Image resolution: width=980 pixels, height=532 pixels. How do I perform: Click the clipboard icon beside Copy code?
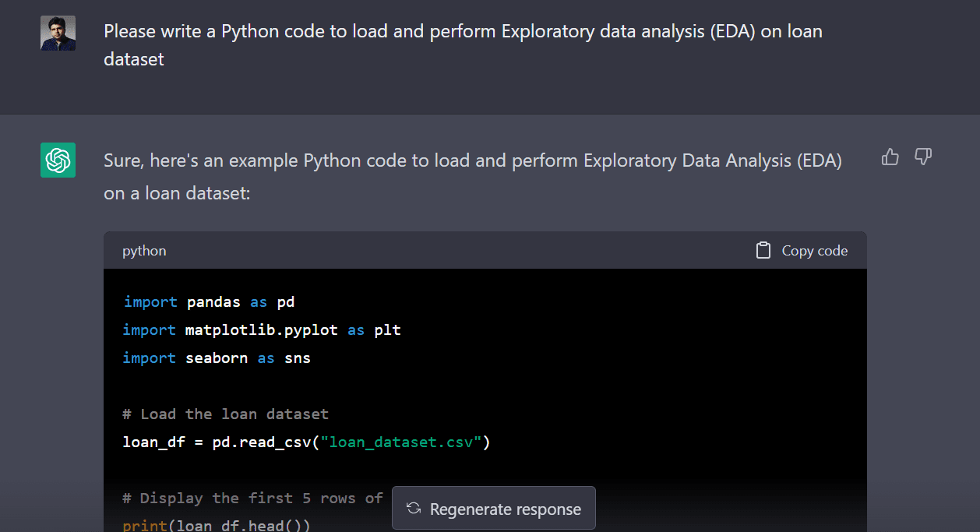coord(763,250)
